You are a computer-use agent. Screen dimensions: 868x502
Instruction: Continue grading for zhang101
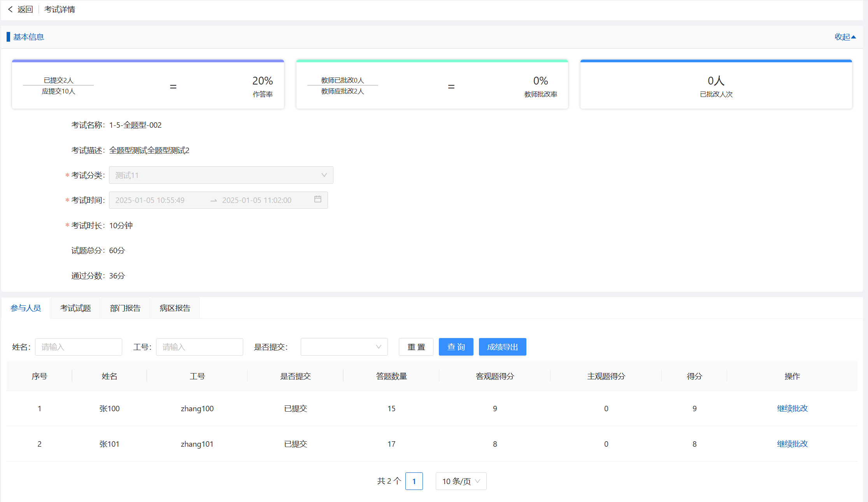pyautogui.click(x=792, y=444)
